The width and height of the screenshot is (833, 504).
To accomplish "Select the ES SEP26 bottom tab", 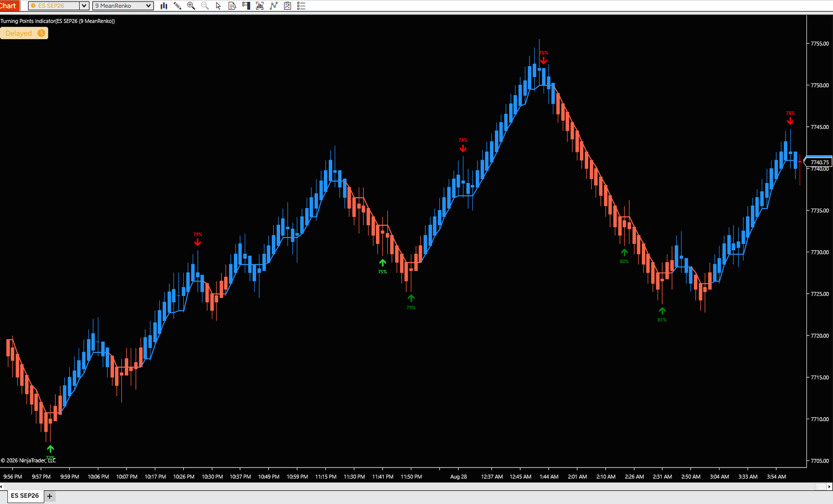I will [x=25, y=496].
